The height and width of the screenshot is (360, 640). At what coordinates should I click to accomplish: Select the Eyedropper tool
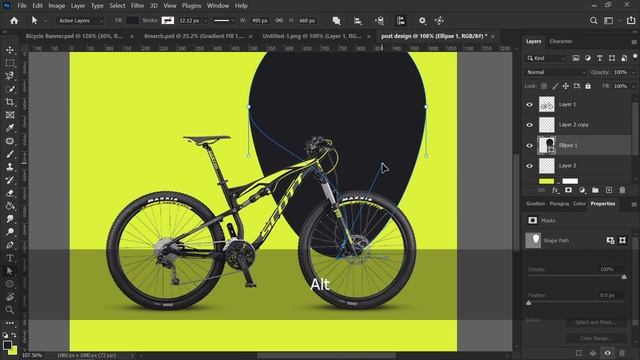pyautogui.click(x=10, y=128)
